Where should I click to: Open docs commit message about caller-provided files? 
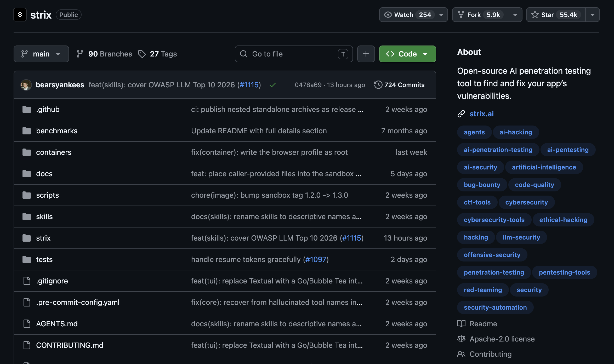coord(276,174)
